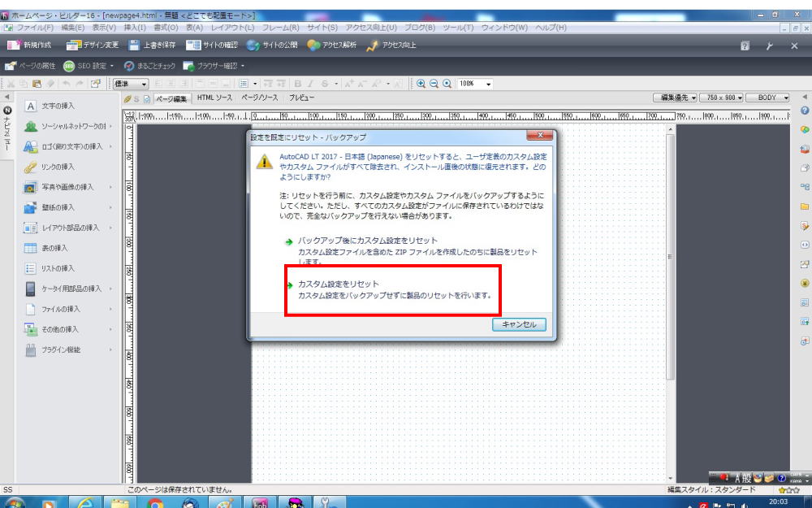Open the ツール(T) menu
The width and height of the screenshot is (812, 508).
point(458,28)
